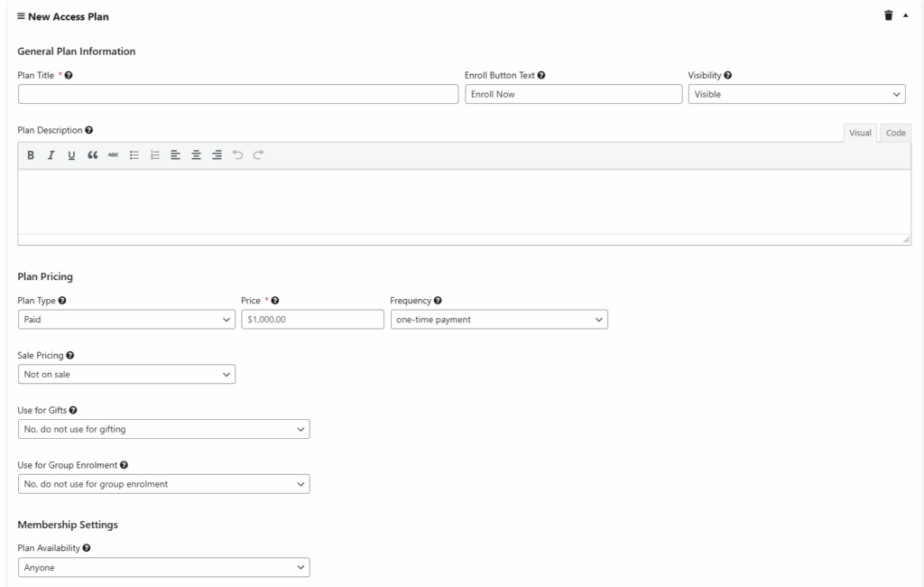The width and height of the screenshot is (924, 587).
Task: Open the Visibility dropdown
Action: [797, 94]
